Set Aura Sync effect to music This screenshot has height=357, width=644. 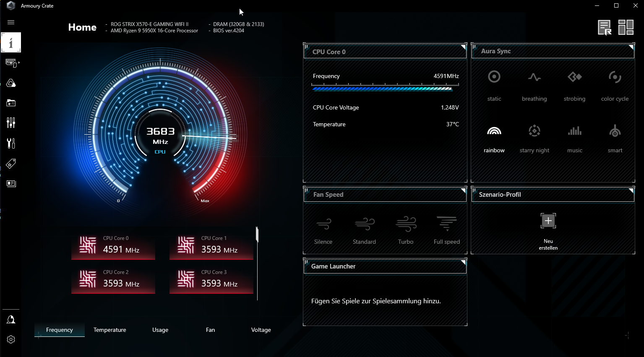(x=575, y=139)
